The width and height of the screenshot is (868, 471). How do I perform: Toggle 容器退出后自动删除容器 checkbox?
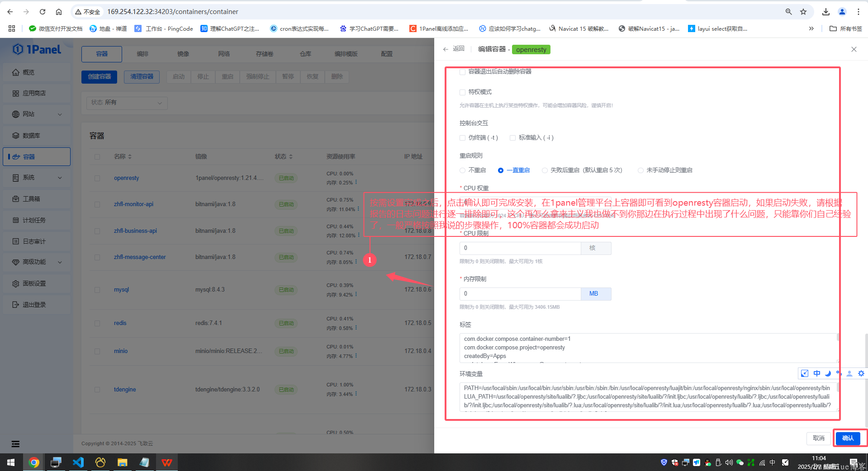pos(462,72)
